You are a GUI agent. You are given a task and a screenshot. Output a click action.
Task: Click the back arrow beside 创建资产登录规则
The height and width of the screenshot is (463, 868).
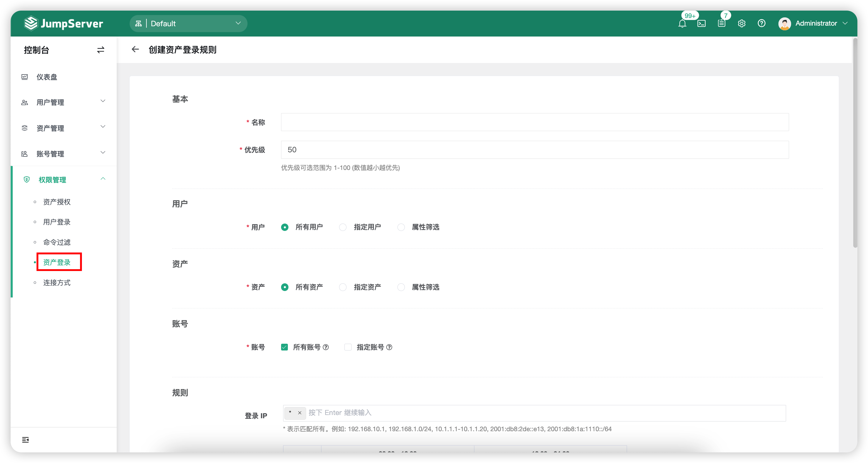(135, 49)
